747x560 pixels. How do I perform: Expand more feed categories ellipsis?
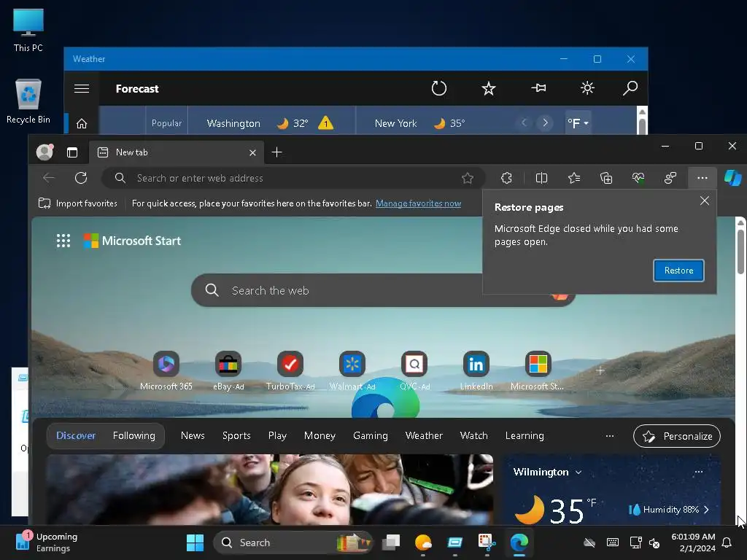pyautogui.click(x=609, y=436)
